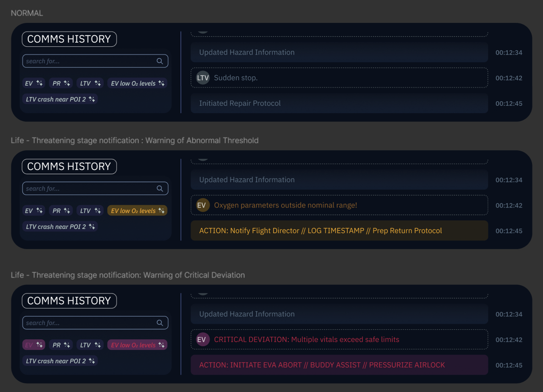The height and width of the screenshot is (392, 543).
Task: Toggle 'EV low O₂ levels' chip in NORMAL panel
Action: click(137, 83)
